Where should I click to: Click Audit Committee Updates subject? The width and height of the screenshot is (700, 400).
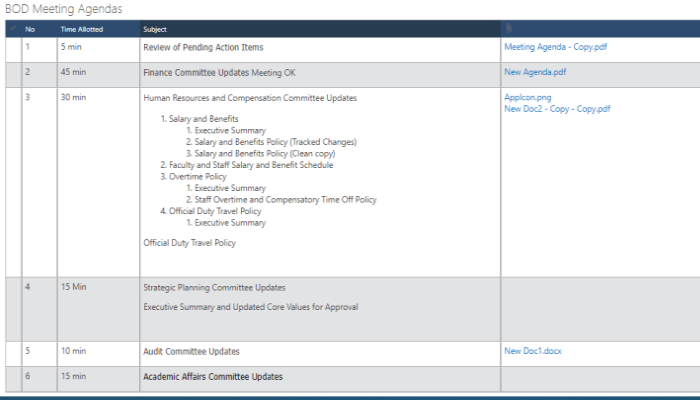tap(191, 352)
